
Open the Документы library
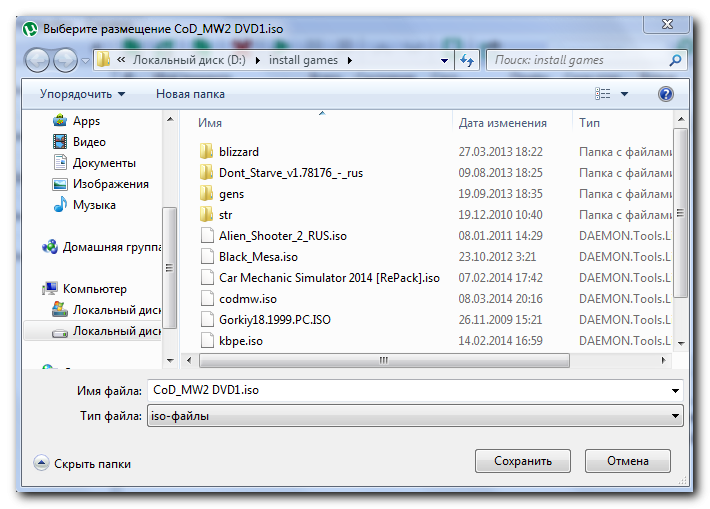click(x=94, y=163)
